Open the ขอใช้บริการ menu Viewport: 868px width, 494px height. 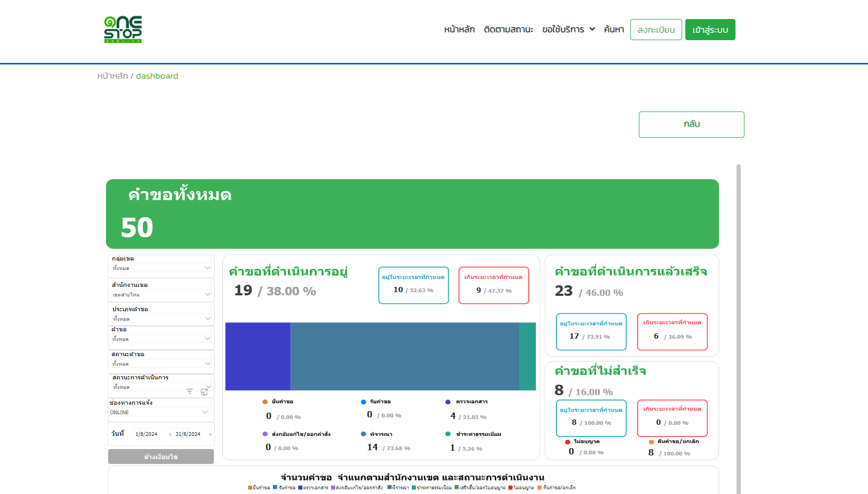click(x=568, y=30)
